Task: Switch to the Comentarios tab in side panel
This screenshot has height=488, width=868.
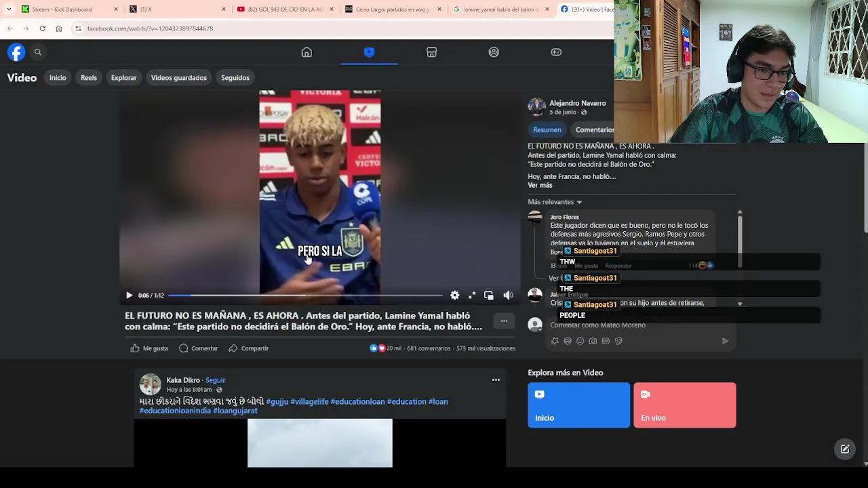Action: click(594, 130)
